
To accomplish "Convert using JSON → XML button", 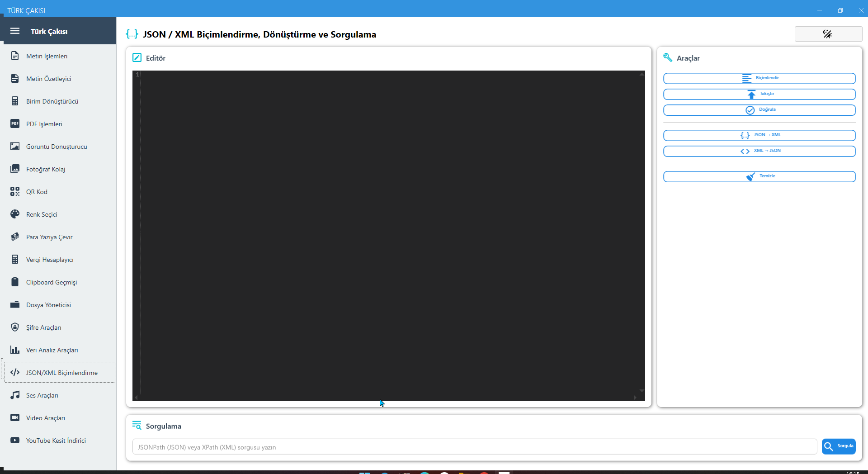I will 759,135.
